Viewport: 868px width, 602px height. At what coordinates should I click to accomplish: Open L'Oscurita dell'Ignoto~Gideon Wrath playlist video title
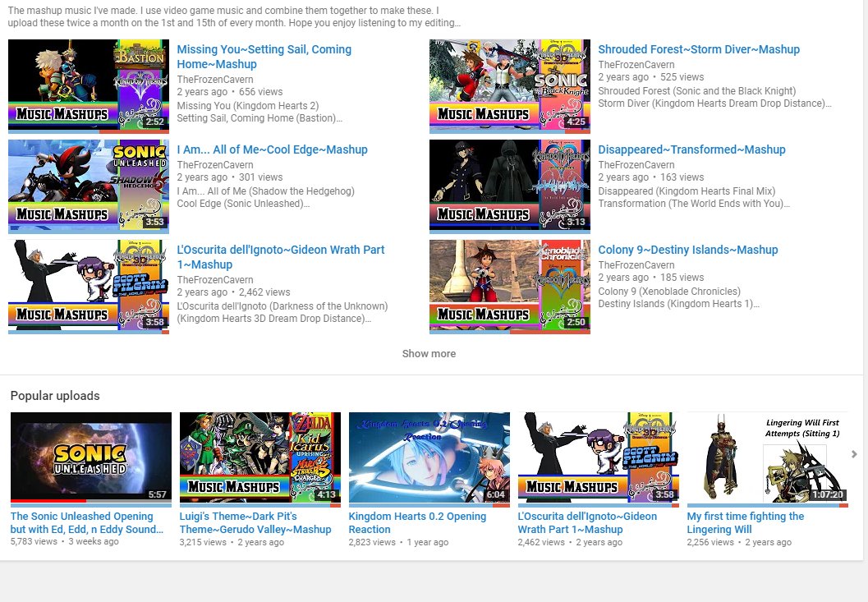tap(281, 257)
